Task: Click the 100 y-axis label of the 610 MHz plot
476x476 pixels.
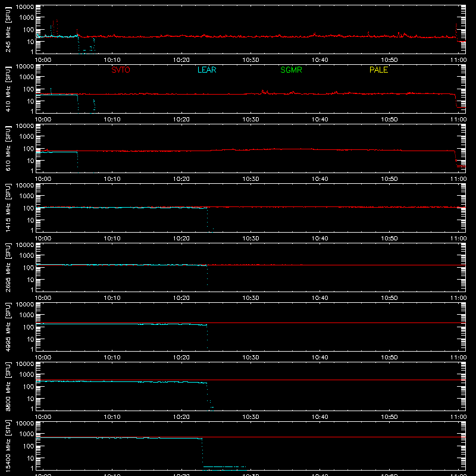Action: point(29,149)
